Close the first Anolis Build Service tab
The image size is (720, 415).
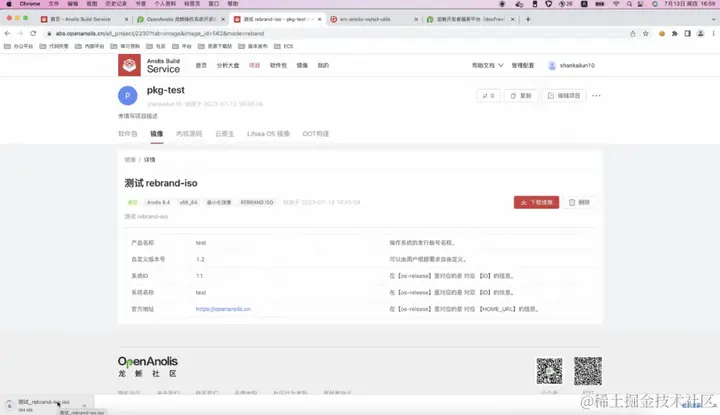126,19
